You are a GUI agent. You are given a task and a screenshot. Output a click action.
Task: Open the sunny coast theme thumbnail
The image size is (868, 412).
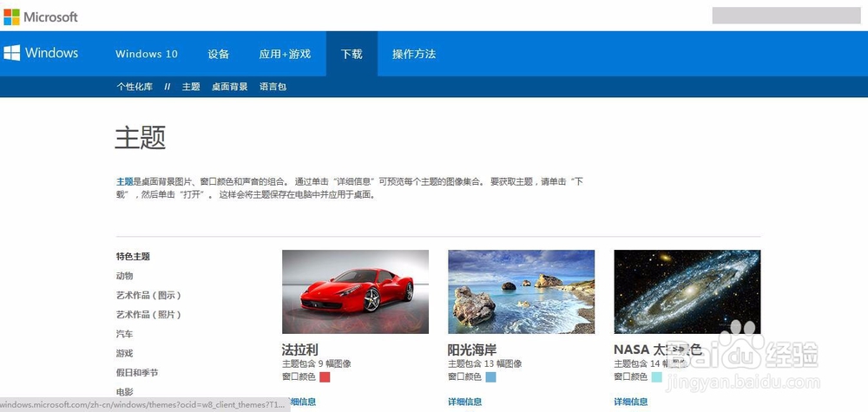pos(522,291)
